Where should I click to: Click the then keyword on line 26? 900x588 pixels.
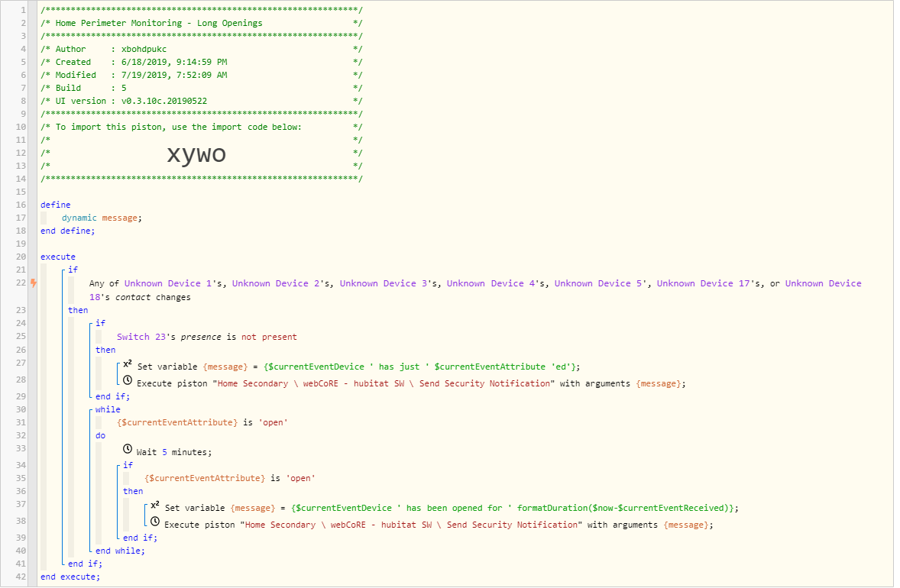[105, 350]
